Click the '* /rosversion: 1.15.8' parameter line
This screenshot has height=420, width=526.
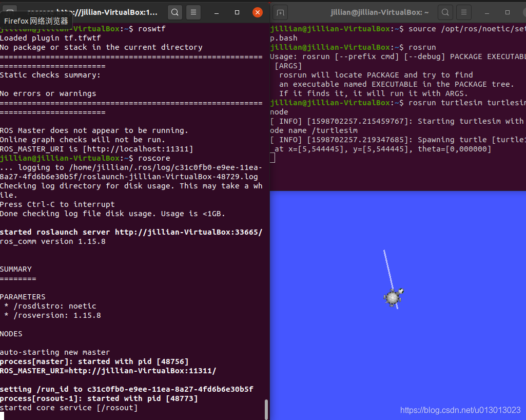tap(53, 315)
